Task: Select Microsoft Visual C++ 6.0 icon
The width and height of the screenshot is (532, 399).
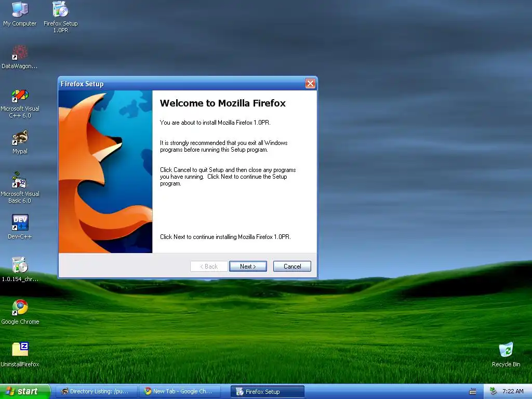Action: (x=20, y=103)
